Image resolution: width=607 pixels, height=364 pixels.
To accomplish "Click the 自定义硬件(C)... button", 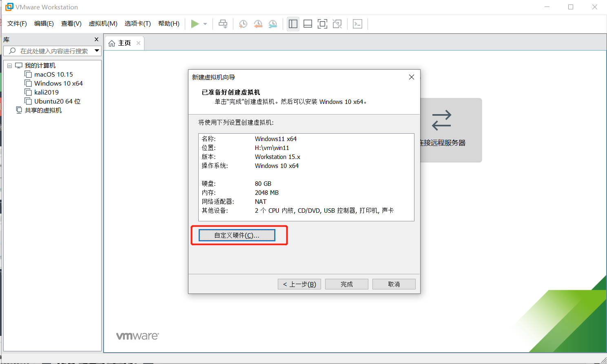I will 237,236.
